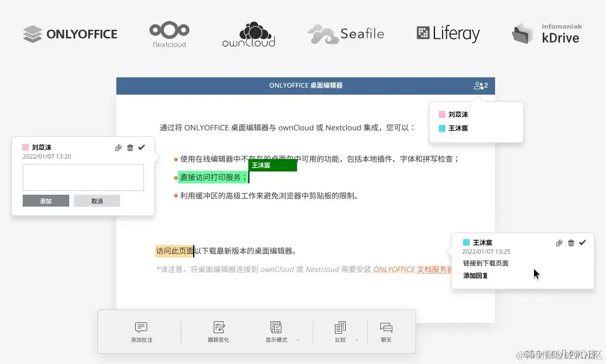Image resolution: width=606 pixels, height=364 pixels.
Task: Click the 添加批注 add comment tool
Action: point(141,332)
